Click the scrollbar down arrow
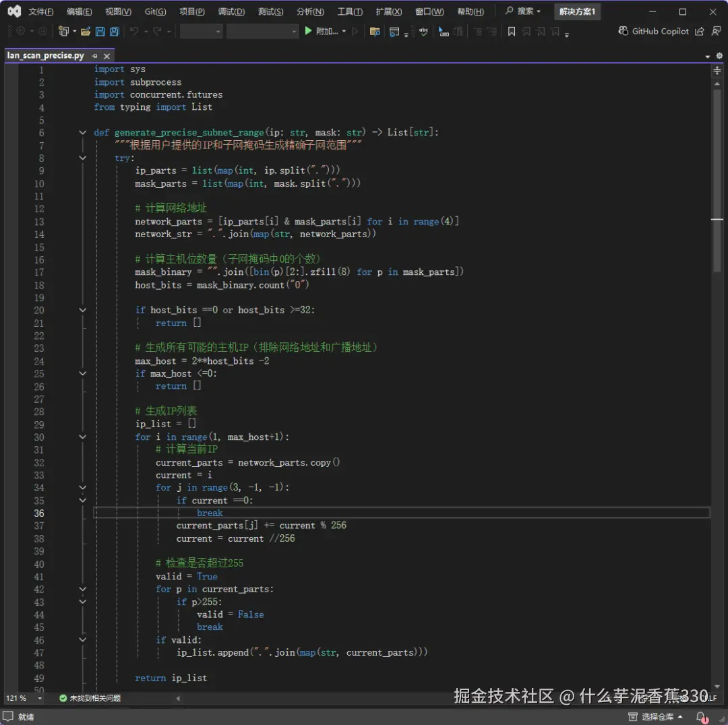 (717, 687)
